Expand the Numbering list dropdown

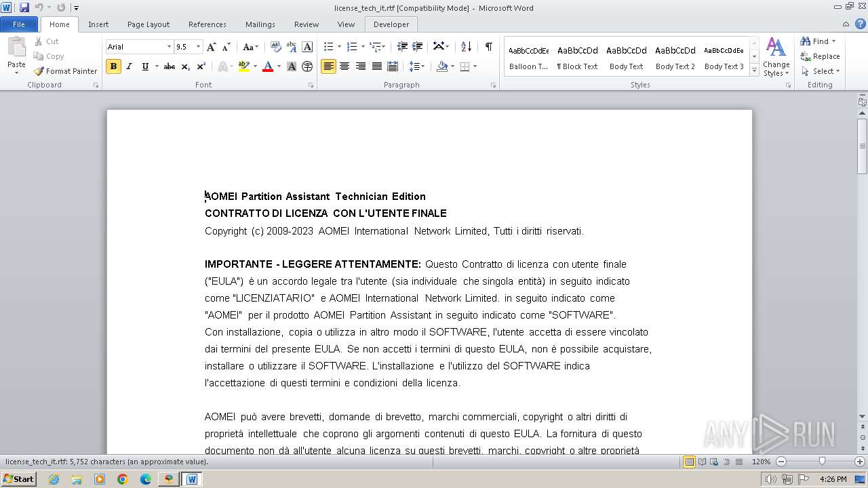(363, 47)
